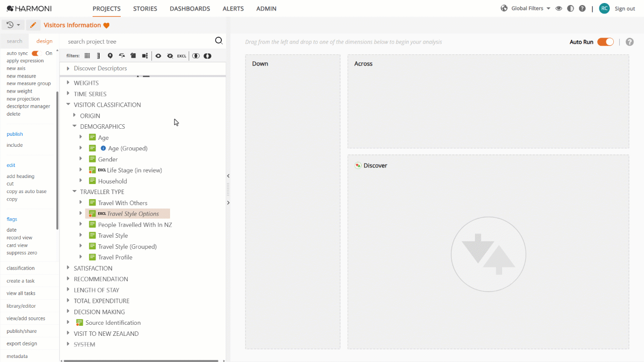Open the ADMIN tab
Screen dimensions: 644x362
(266, 9)
